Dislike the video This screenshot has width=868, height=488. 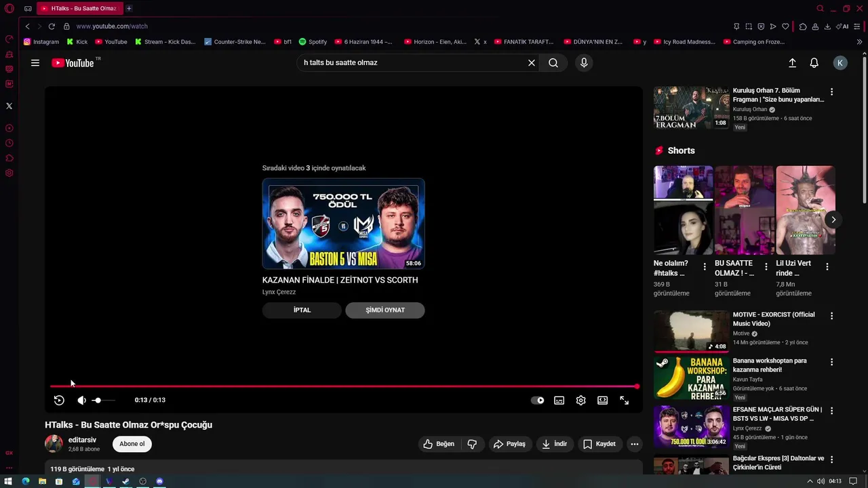[x=472, y=444]
